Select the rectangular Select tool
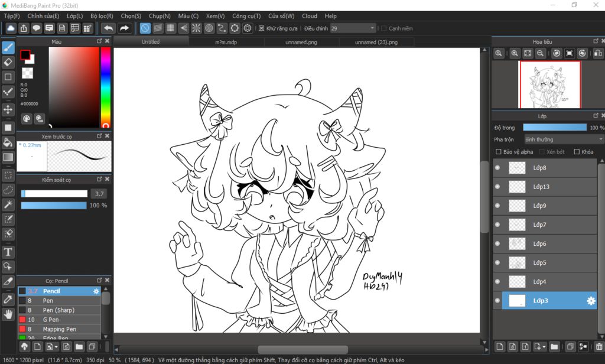The width and height of the screenshot is (605, 364). pyautogui.click(x=8, y=175)
